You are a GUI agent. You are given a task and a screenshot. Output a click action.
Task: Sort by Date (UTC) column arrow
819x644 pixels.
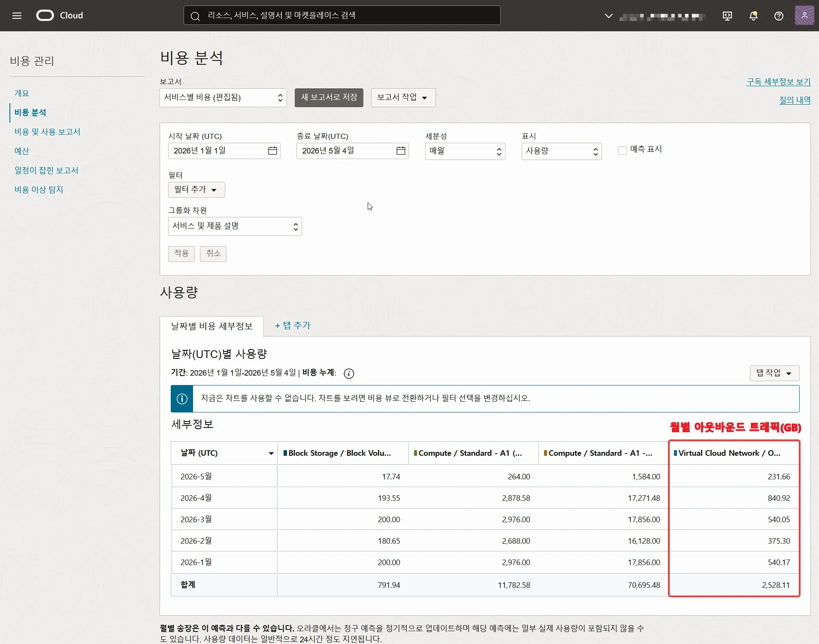pos(271,454)
